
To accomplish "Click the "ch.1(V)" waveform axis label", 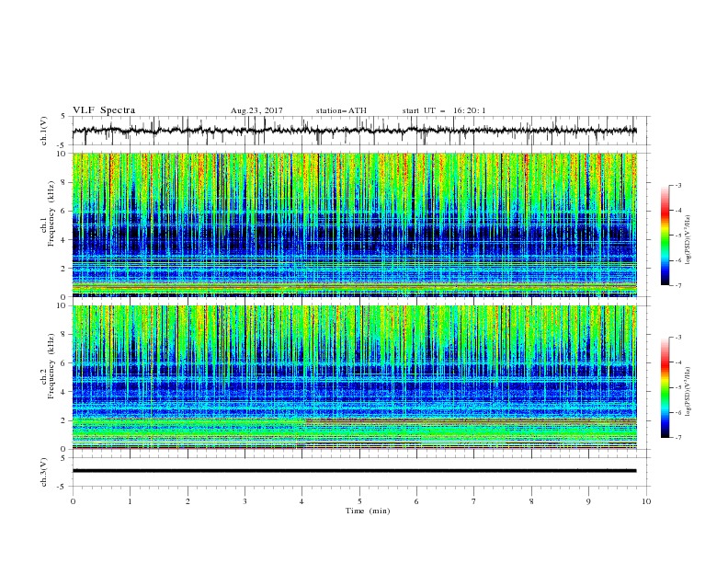I will click(x=44, y=131).
